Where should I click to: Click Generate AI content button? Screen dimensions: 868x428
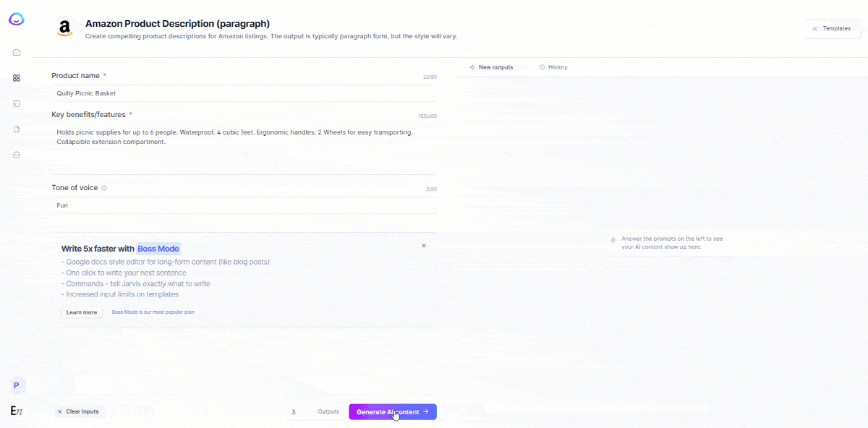pos(393,412)
